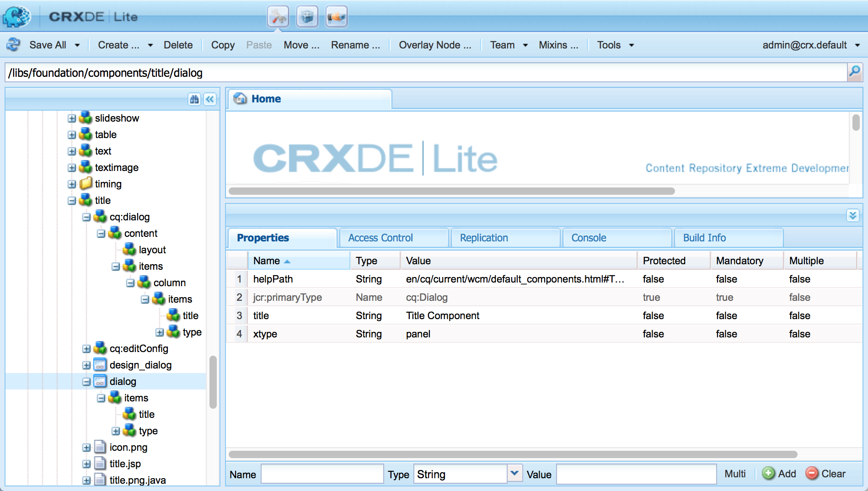This screenshot has width=868, height=491.
Task: Switch to the Replication tab
Action: (505, 238)
